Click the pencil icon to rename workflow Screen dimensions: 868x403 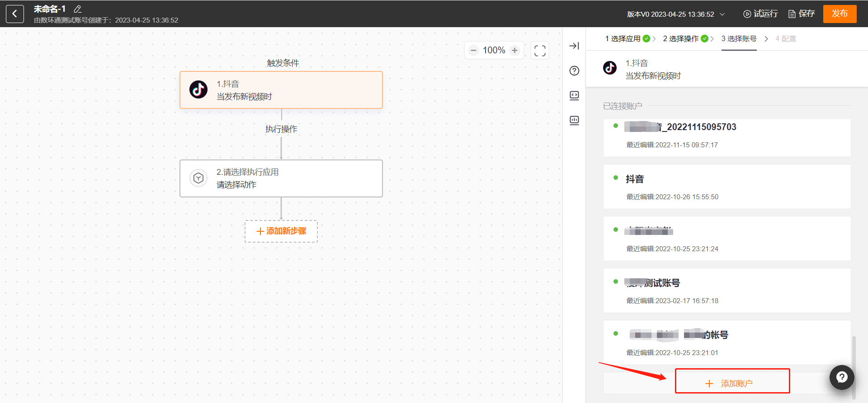pyautogui.click(x=77, y=9)
